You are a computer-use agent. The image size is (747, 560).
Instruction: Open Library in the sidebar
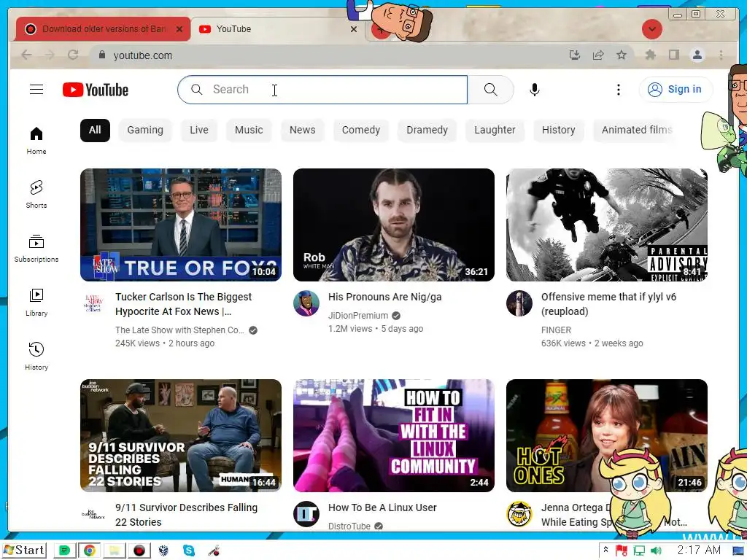pyautogui.click(x=36, y=303)
